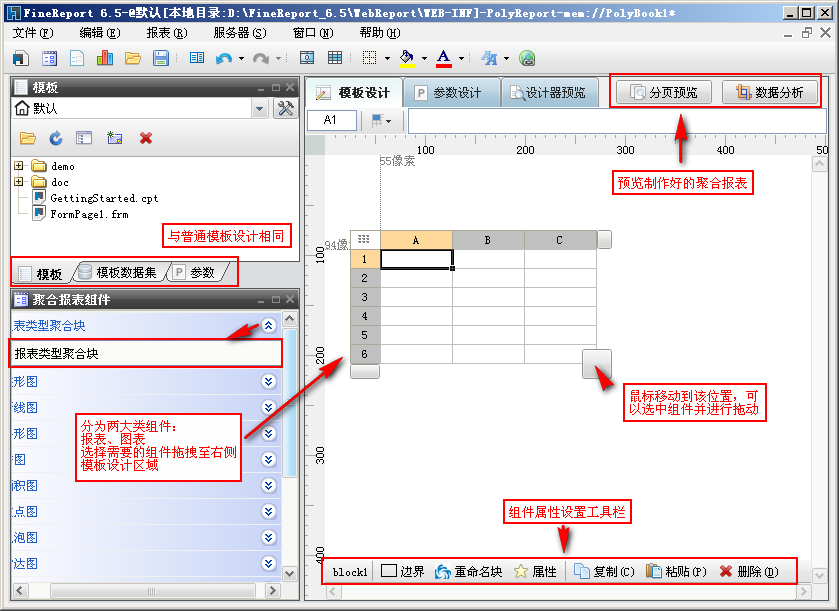Viewport: 839px width, 611px height.
Task: Open the font color dropdown arrow
Action: pos(461,58)
